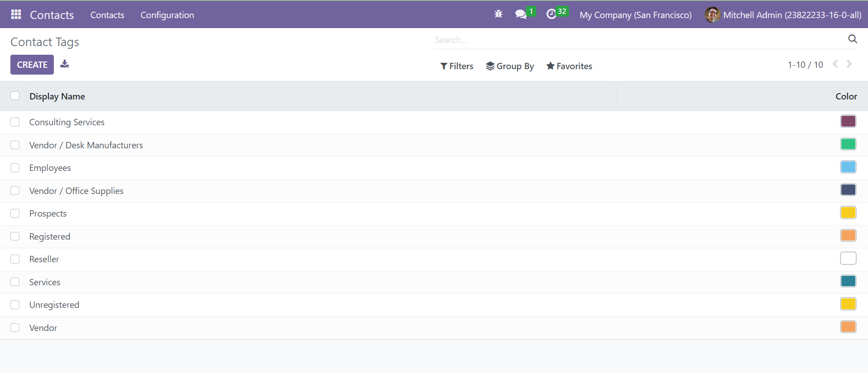Open the Reseller tag
Screen dimensions: 868x373
[44, 259]
